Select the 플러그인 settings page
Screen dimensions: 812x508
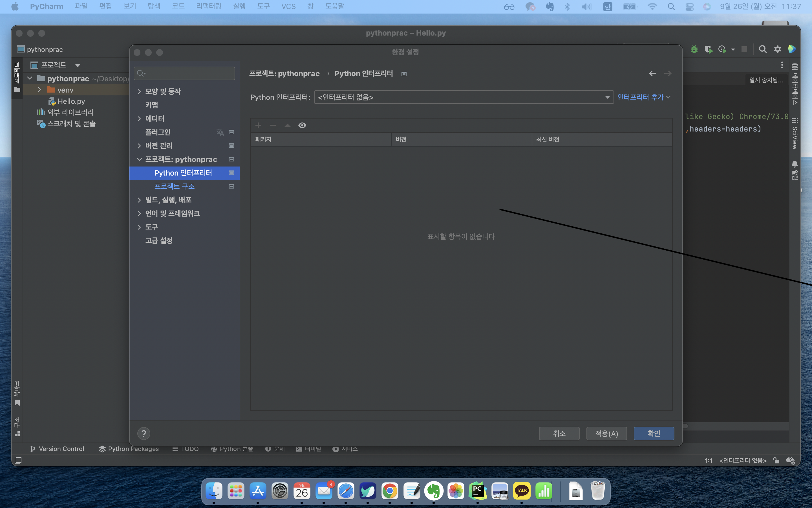point(158,132)
